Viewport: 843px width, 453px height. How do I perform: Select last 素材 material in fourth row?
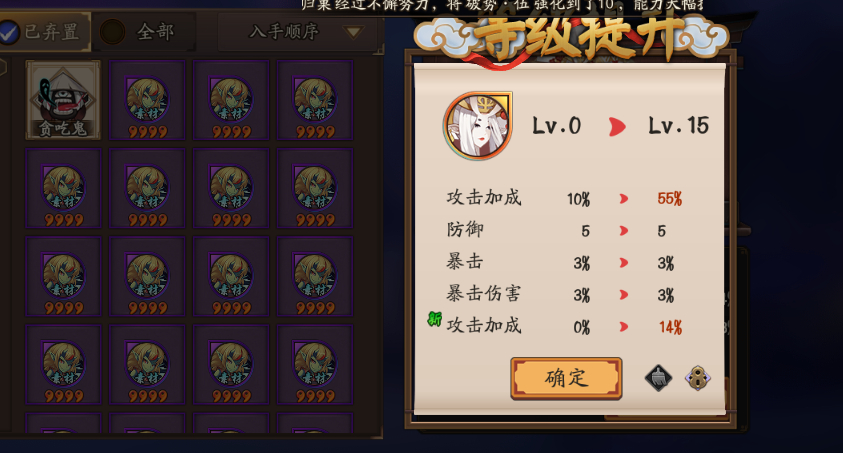click(315, 364)
